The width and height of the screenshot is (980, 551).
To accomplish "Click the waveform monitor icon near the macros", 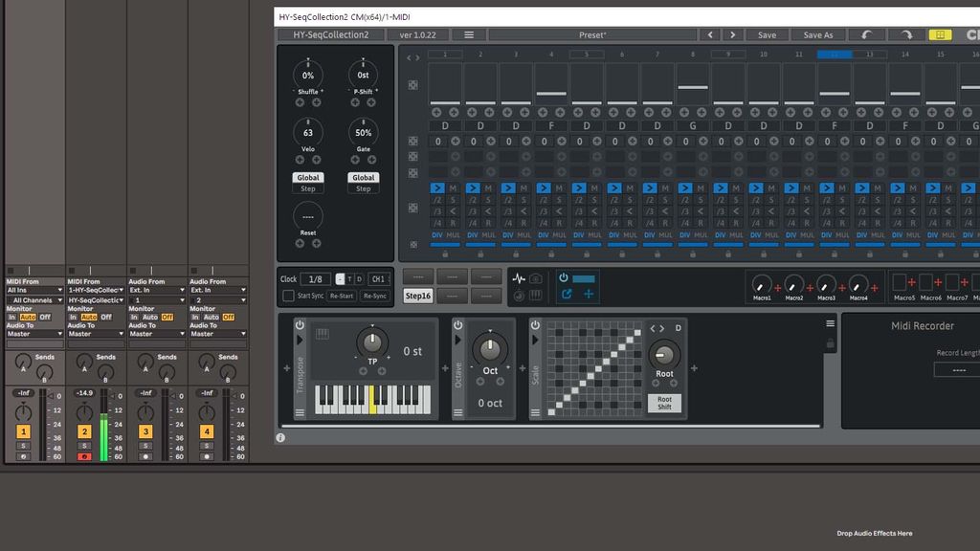I will (520, 278).
